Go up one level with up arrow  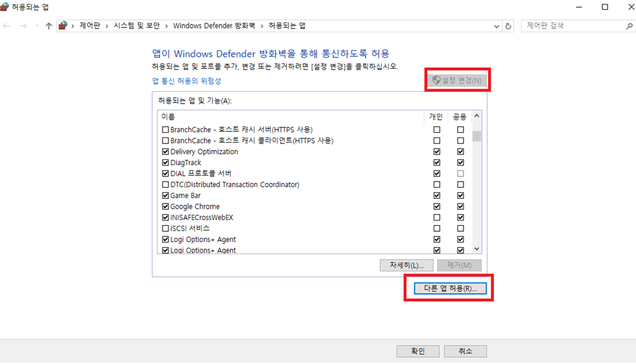pos(49,26)
